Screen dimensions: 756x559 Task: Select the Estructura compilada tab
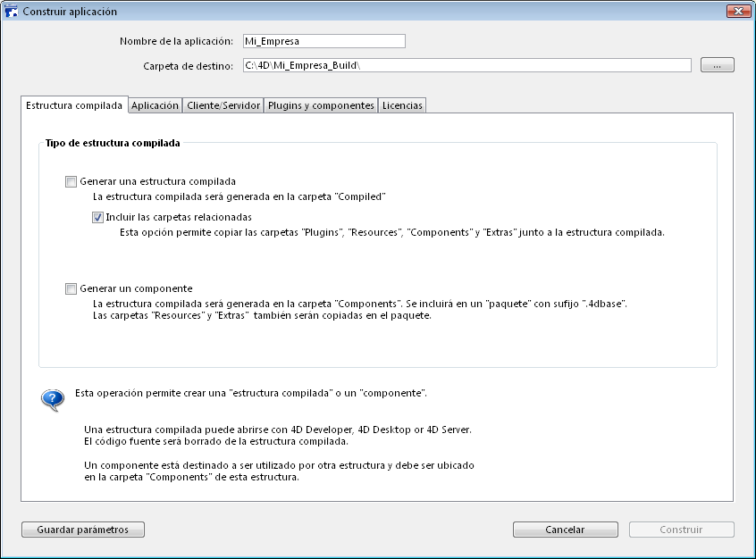[74, 105]
